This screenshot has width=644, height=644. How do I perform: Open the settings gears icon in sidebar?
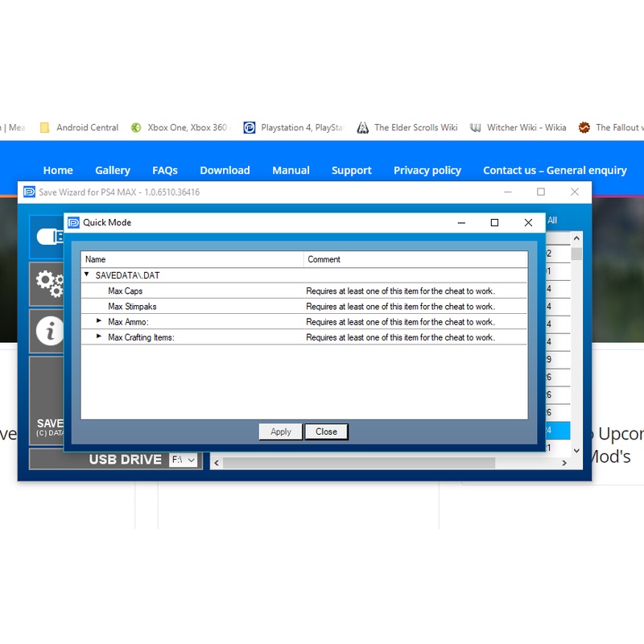click(x=48, y=283)
